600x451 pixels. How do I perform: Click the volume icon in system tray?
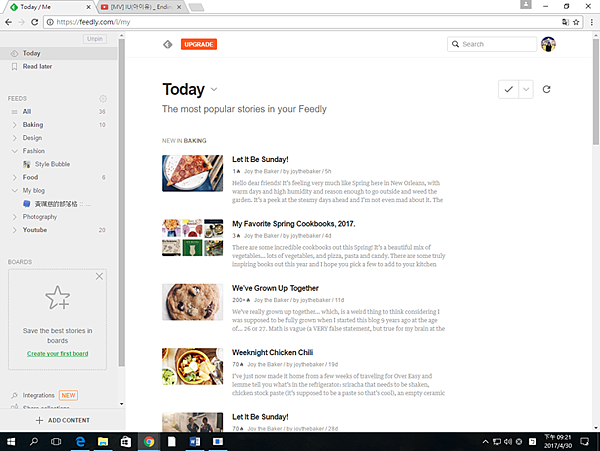(508, 442)
